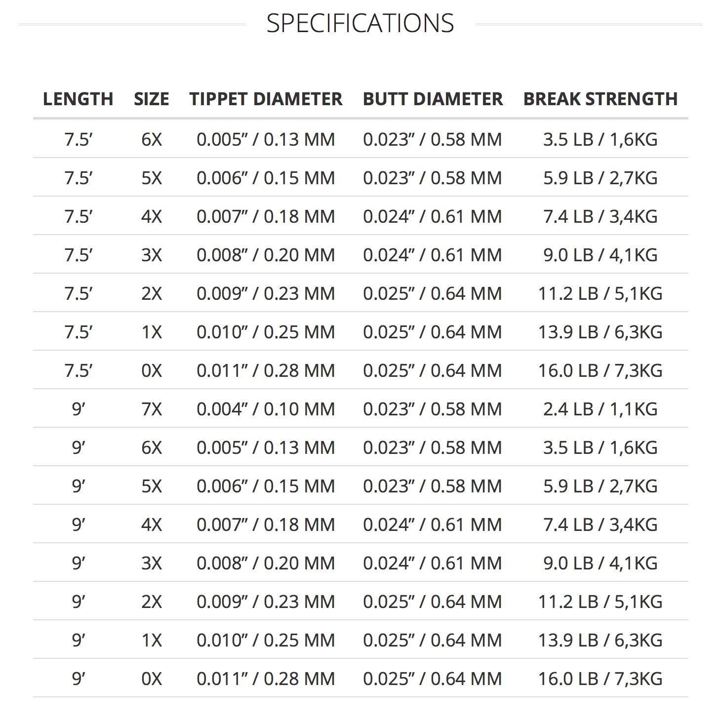Click the 7.5' 1X size cell
The image size is (721, 728).
pos(152,332)
